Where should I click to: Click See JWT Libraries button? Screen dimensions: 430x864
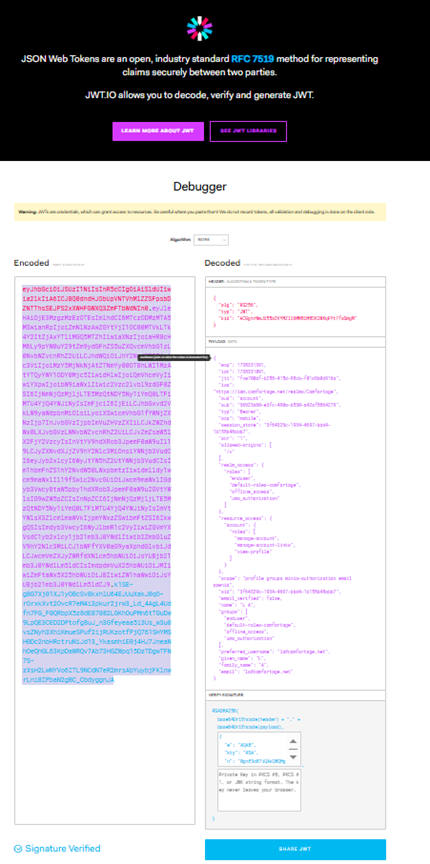248,131
